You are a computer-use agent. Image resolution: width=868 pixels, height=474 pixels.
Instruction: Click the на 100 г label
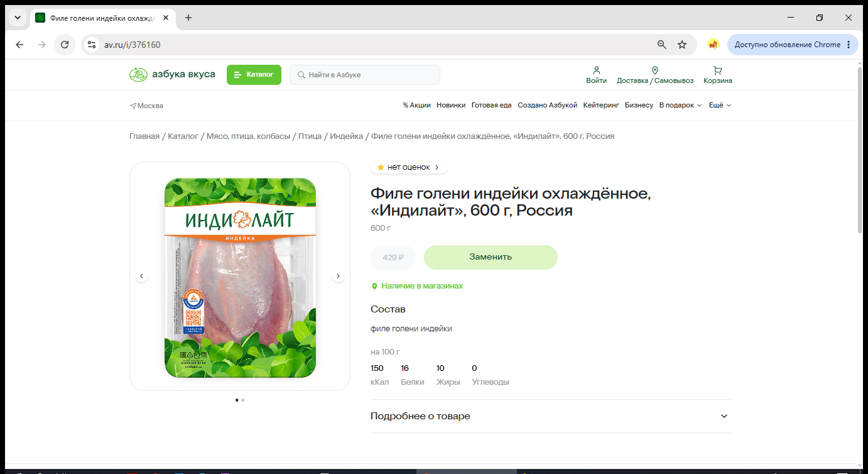tap(385, 352)
